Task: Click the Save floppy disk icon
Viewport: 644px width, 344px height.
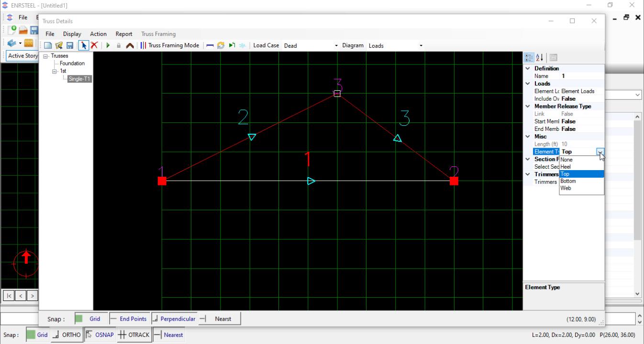Action: click(70, 45)
